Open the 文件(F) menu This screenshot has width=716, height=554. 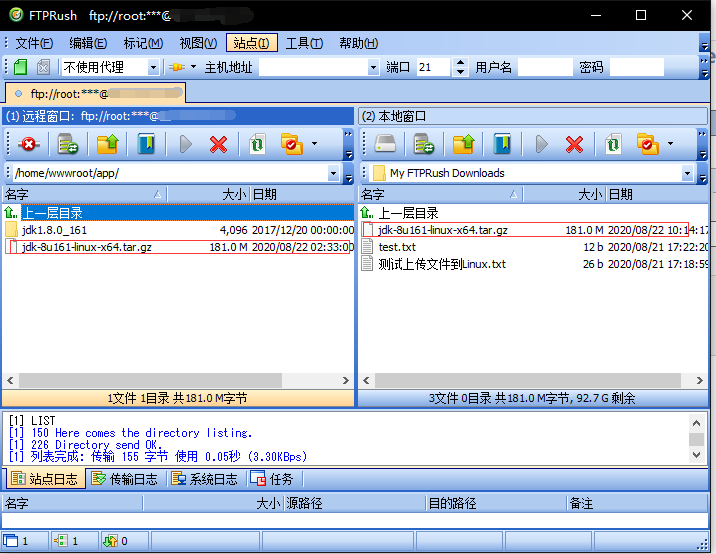tap(34, 43)
